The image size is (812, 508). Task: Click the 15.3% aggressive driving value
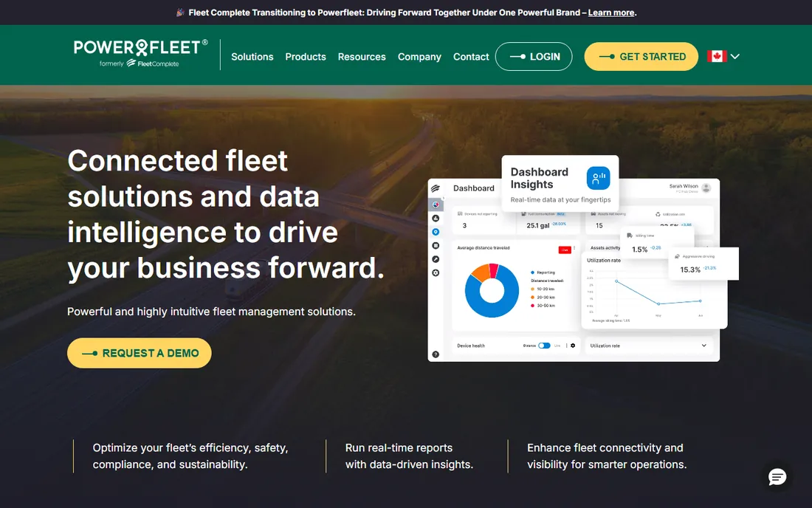click(689, 270)
